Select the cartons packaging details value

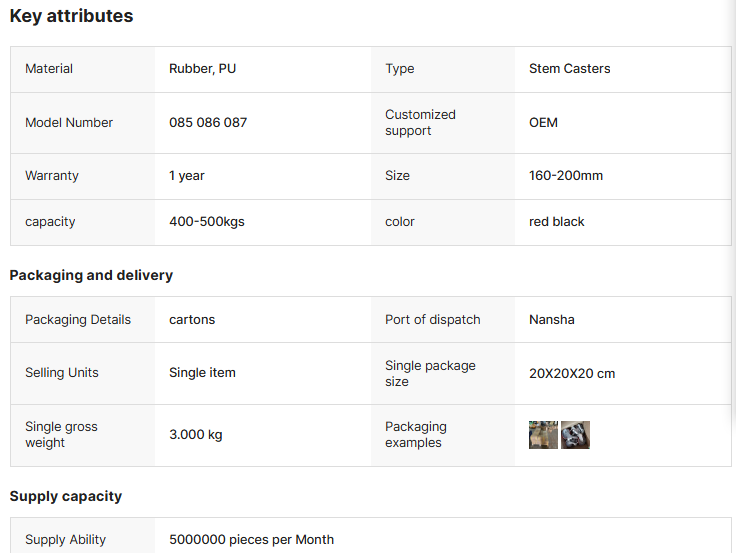pyautogui.click(x=192, y=320)
